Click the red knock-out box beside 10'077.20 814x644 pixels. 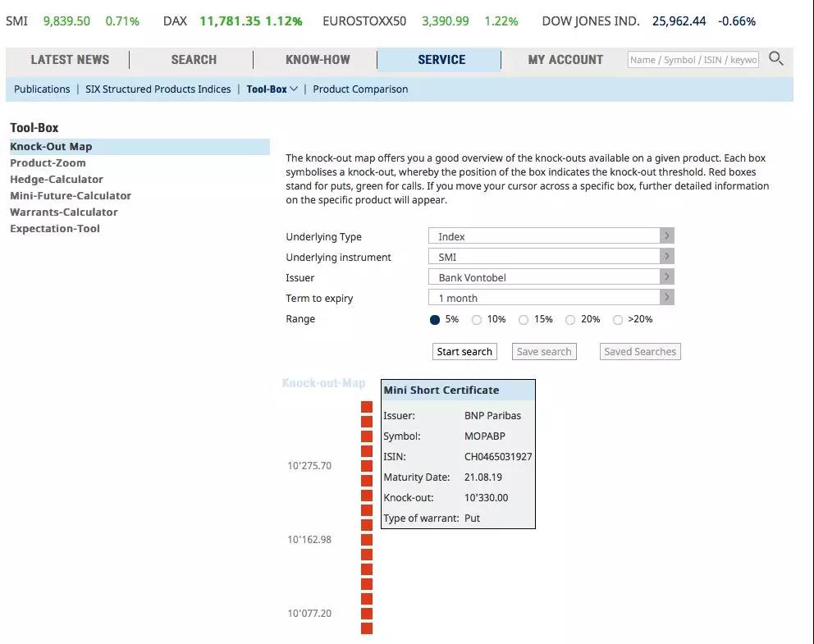(367, 614)
